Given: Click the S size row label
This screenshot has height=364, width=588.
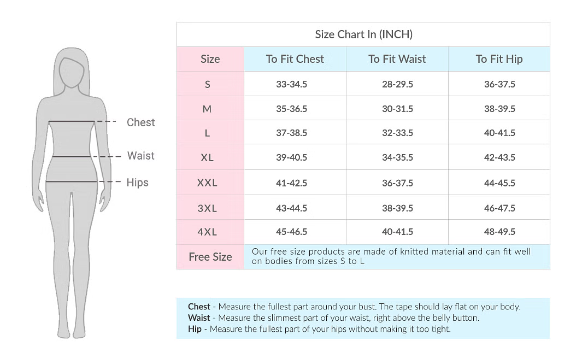Looking at the screenshot, I should point(208,84).
